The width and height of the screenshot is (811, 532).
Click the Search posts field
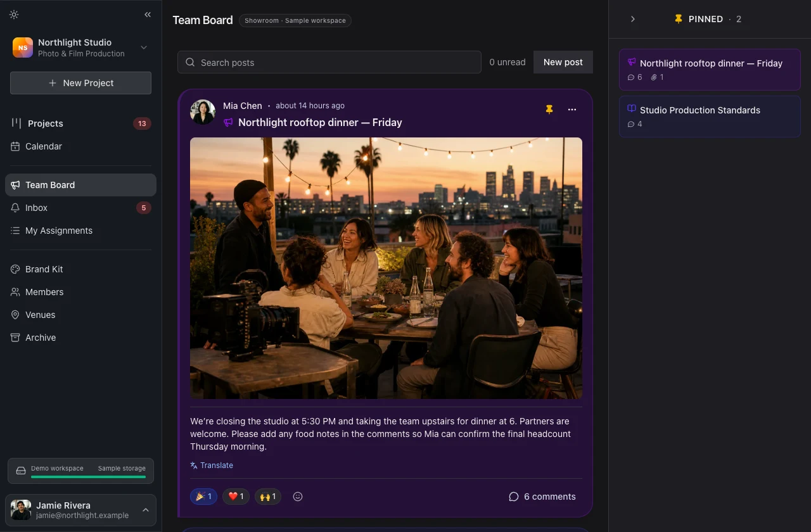[x=329, y=62]
